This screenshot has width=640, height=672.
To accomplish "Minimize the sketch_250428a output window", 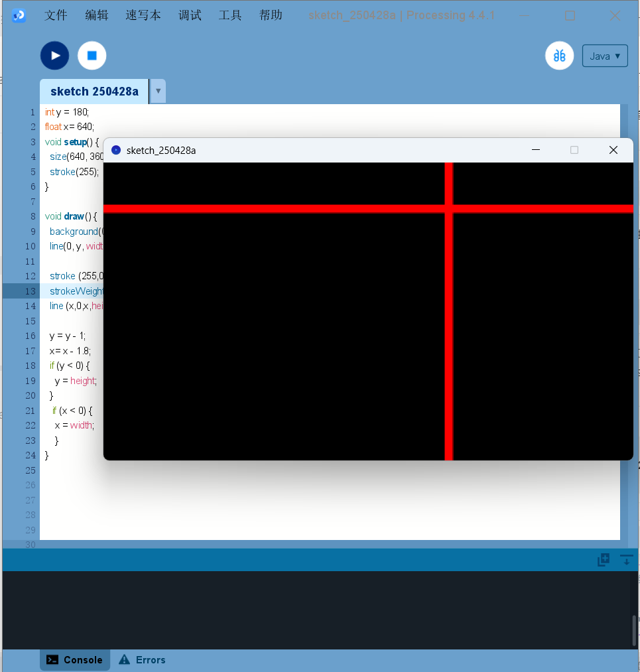I will pos(535,150).
